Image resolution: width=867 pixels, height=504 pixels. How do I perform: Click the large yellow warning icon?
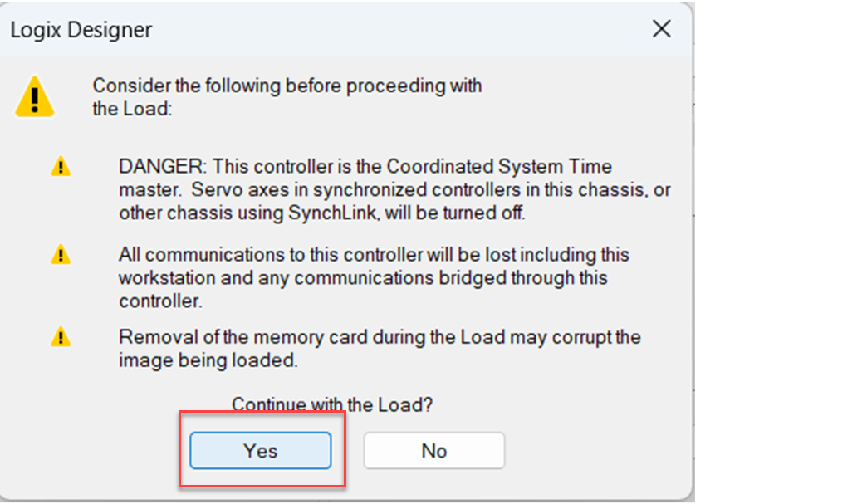[34, 97]
